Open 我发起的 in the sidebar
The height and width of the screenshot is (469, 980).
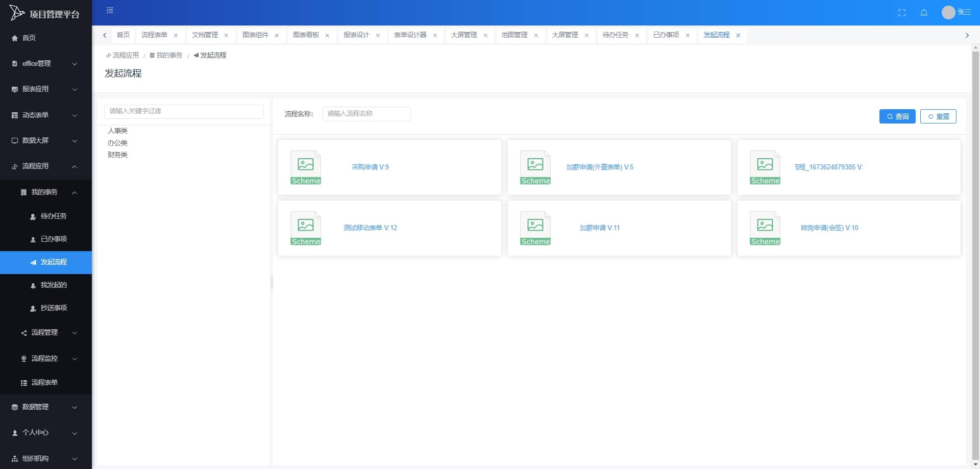[x=46, y=285]
